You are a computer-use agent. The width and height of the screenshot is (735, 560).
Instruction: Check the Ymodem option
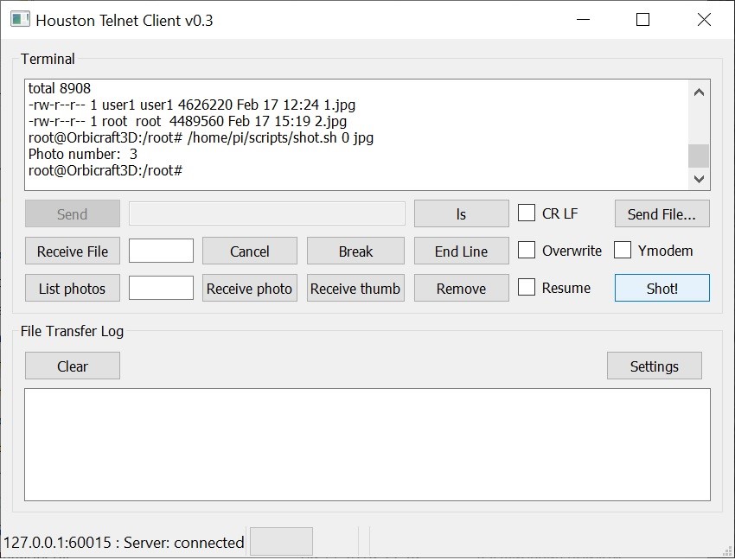point(623,251)
